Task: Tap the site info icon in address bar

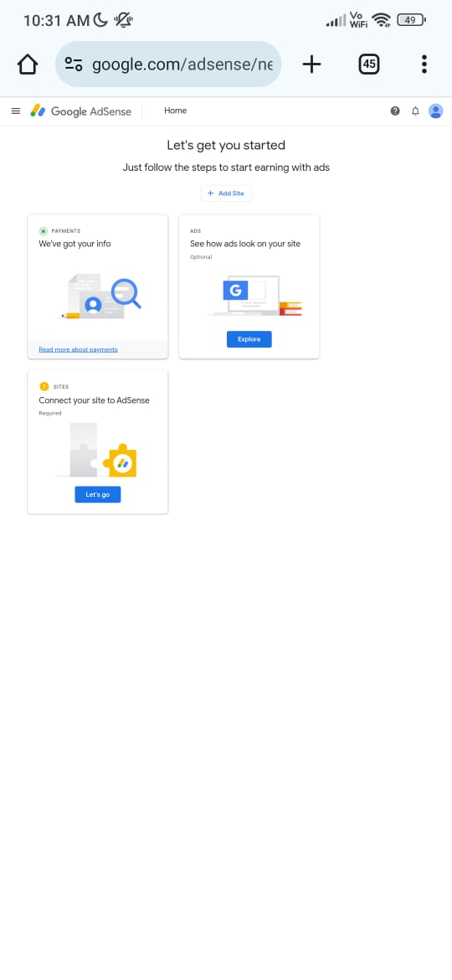Action: point(74,64)
